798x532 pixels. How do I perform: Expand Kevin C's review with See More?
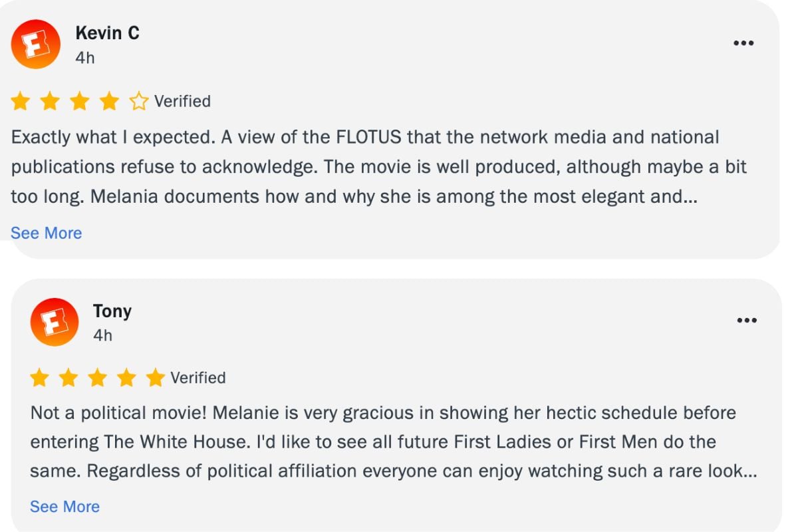[47, 233]
